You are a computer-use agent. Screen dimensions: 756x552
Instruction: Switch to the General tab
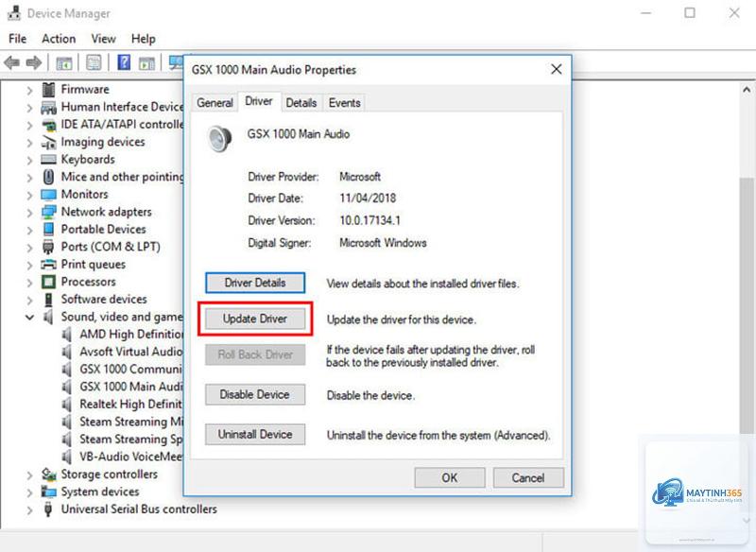click(215, 103)
